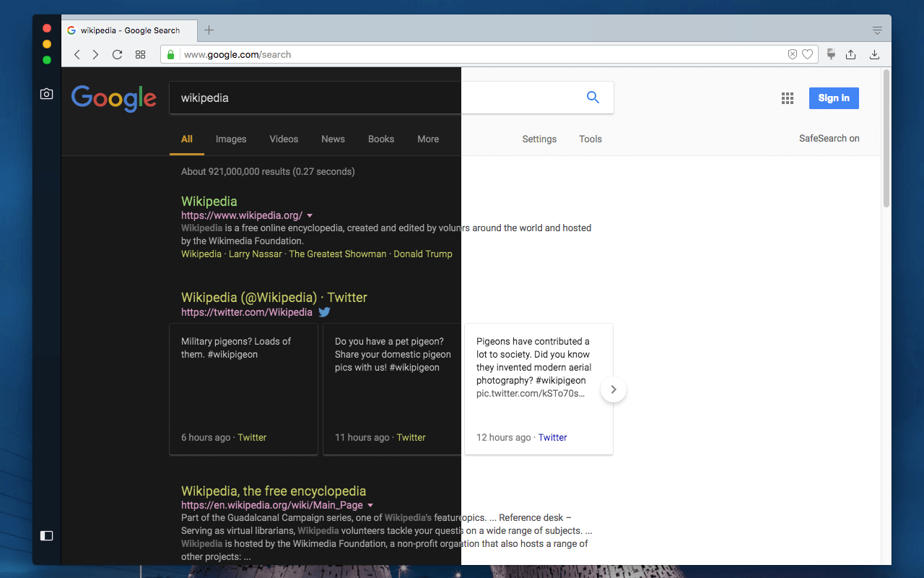Switch to the Books tab

[x=381, y=139]
